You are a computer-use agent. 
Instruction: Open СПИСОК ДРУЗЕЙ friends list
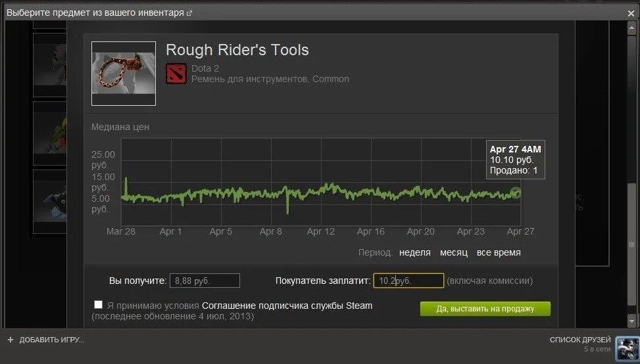(580, 340)
